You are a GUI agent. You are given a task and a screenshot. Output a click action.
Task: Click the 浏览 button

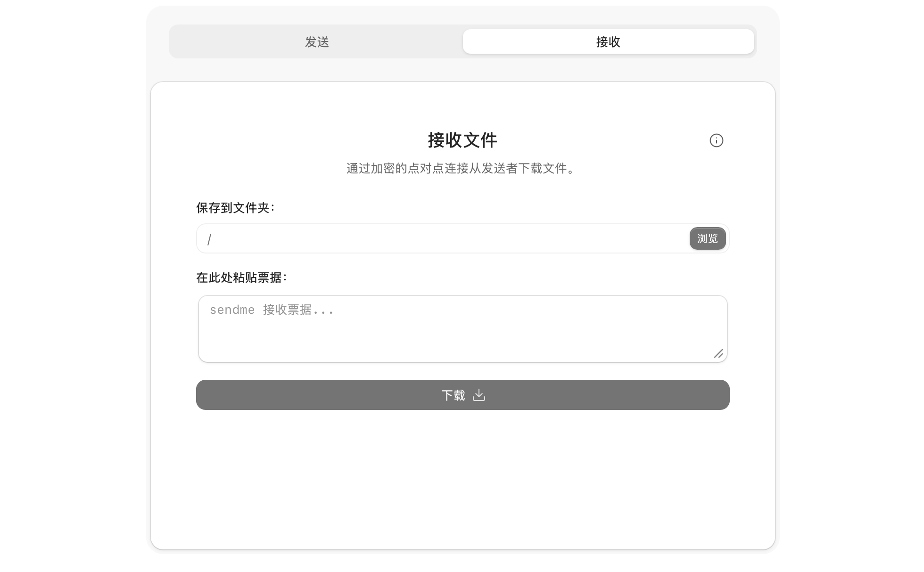pos(707,238)
